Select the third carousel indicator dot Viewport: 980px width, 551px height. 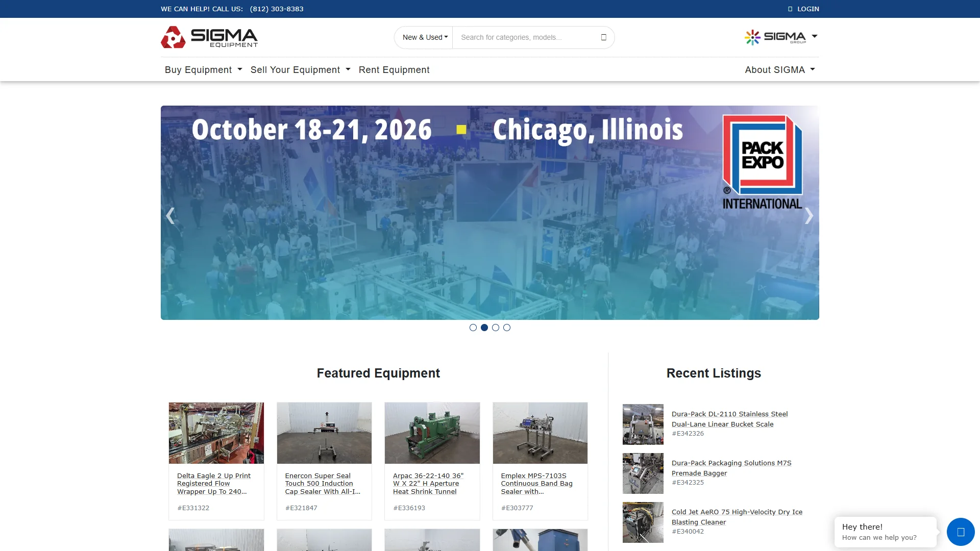tap(496, 328)
